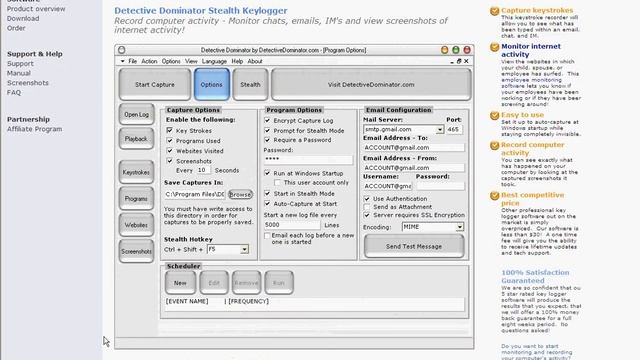Enable Email each log before new one
Image resolution: width=640 pixels, height=360 pixels.
tap(267, 236)
